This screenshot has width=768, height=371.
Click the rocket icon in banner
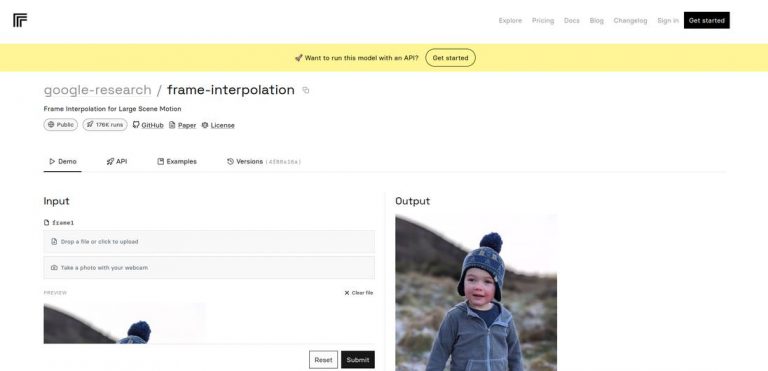pyautogui.click(x=298, y=58)
